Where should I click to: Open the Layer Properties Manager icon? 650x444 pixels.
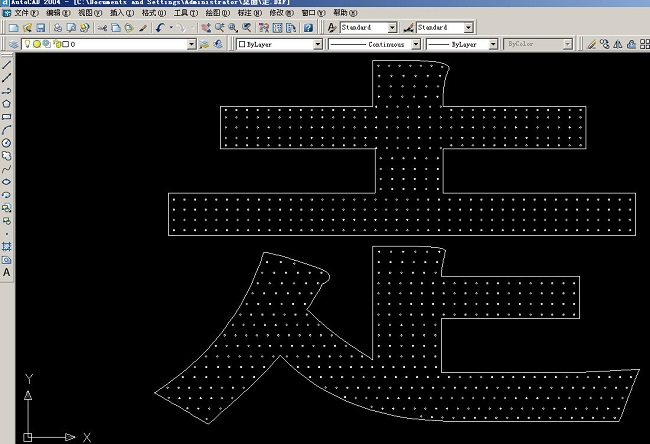tap(12, 45)
